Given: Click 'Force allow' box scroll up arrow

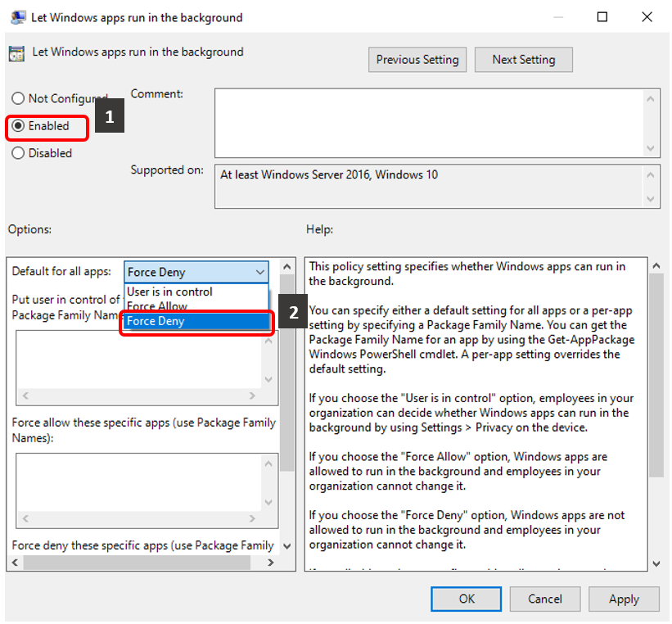Looking at the screenshot, I should (x=268, y=463).
